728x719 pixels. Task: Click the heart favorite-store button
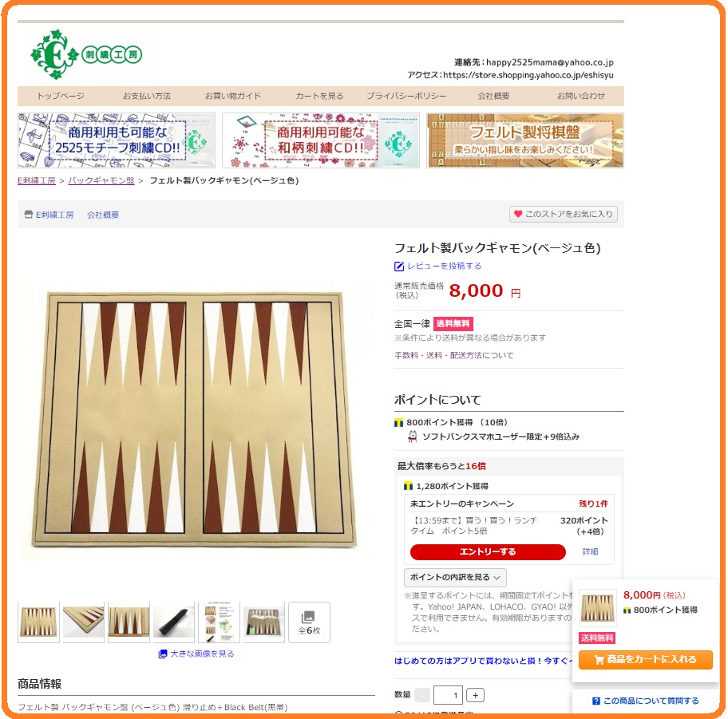(x=564, y=214)
